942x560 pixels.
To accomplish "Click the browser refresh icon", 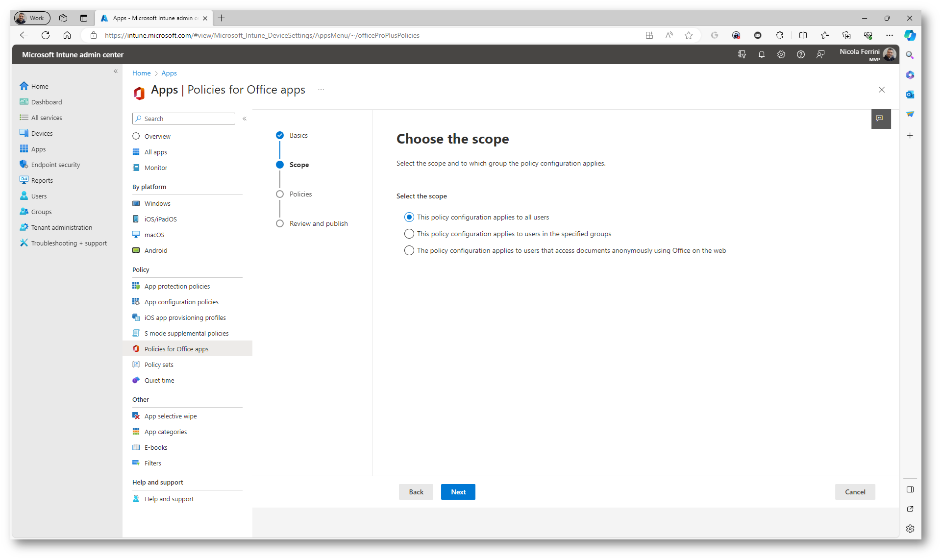I will coord(46,35).
